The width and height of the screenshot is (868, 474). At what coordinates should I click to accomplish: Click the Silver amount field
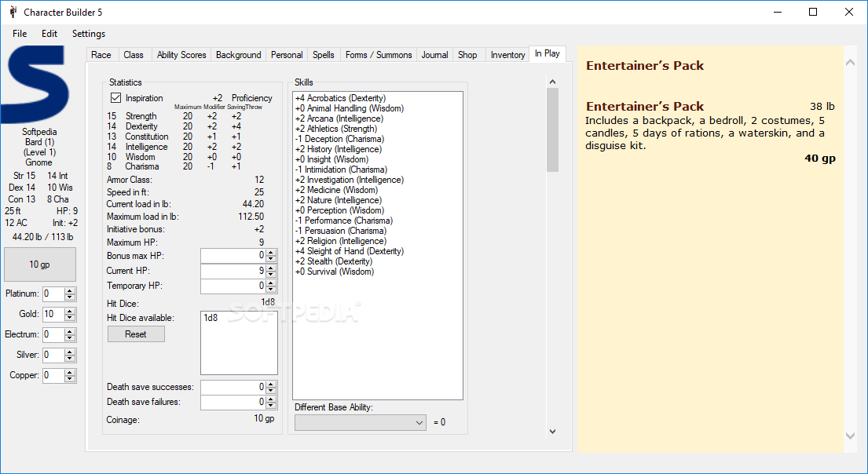click(53, 355)
